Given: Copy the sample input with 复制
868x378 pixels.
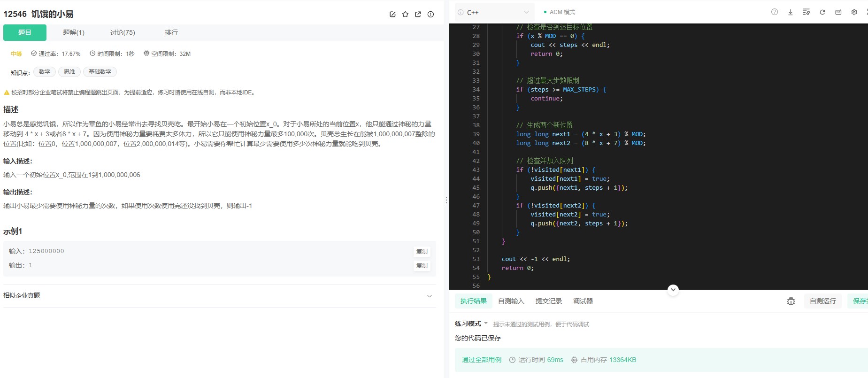Looking at the screenshot, I should coord(422,252).
